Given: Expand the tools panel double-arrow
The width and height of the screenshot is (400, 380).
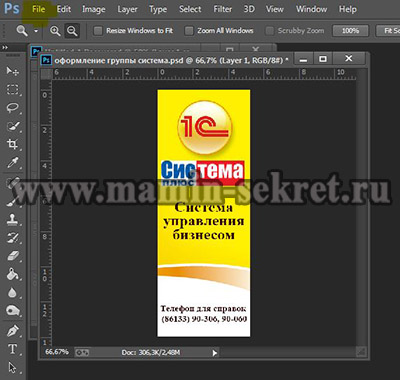Looking at the screenshot, I should [x=5, y=48].
